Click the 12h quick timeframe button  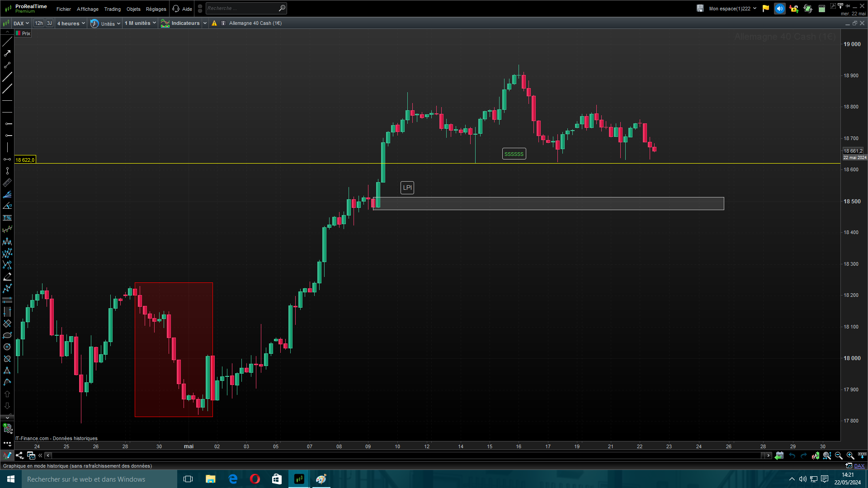[39, 23]
